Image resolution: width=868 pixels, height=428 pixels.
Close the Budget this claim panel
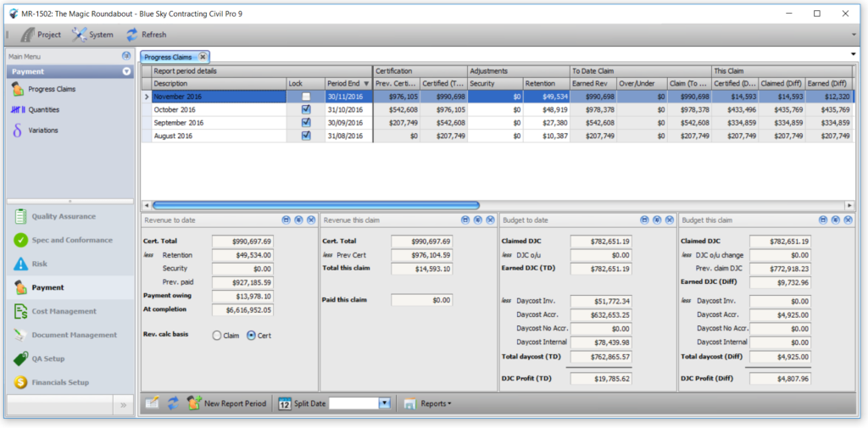click(x=849, y=220)
